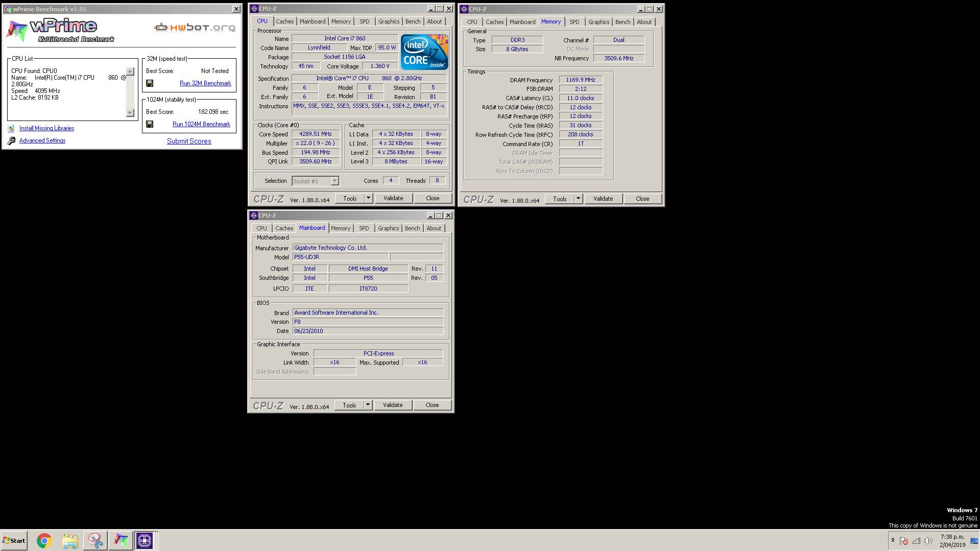
Task: Click the motherboard model P55-UD3R field
Action: point(340,257)
